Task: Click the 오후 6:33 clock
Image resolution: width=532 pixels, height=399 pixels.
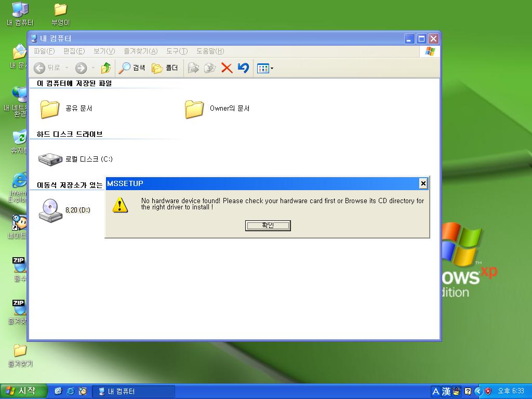Action: pyautogui.click(x=511, y=391)
